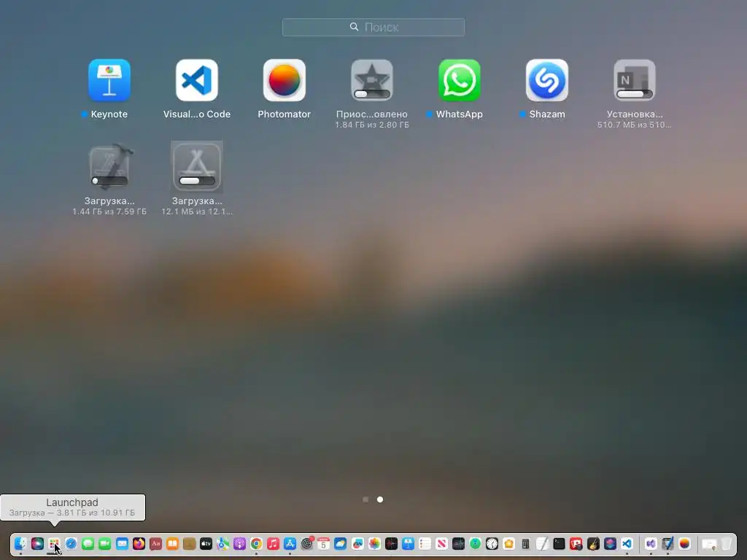Screen dimensions: 747x560
Task: Open Finder in the Dock
Action: click(20, 543)
